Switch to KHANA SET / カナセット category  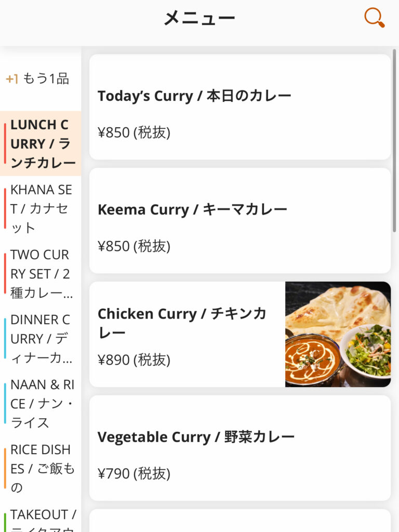tap(42, 208)
